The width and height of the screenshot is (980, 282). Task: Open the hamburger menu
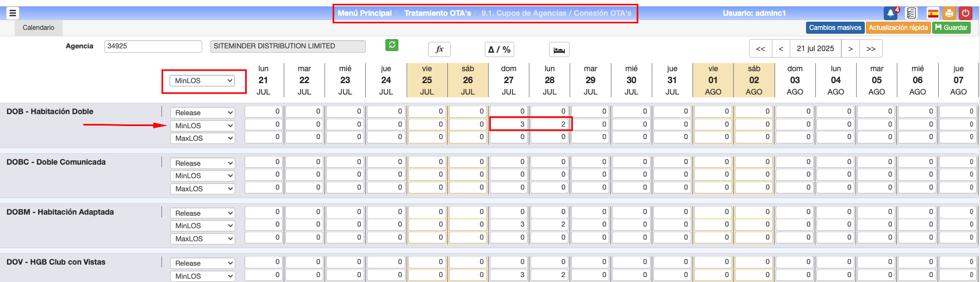point(13,13)
